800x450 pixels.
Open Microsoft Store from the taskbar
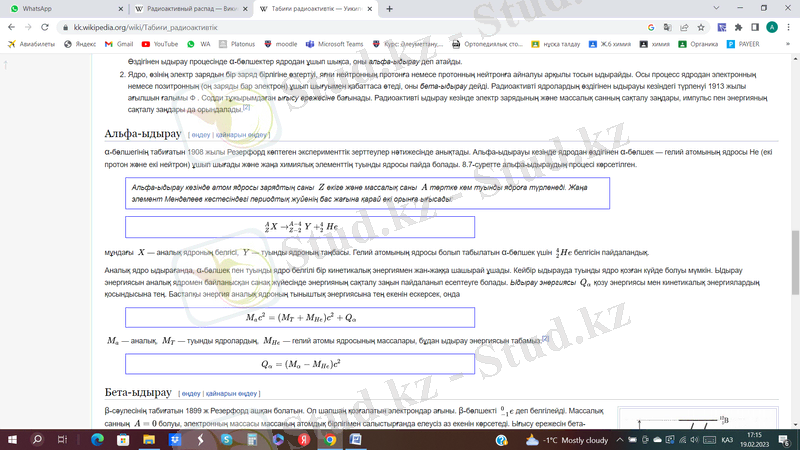123,440
